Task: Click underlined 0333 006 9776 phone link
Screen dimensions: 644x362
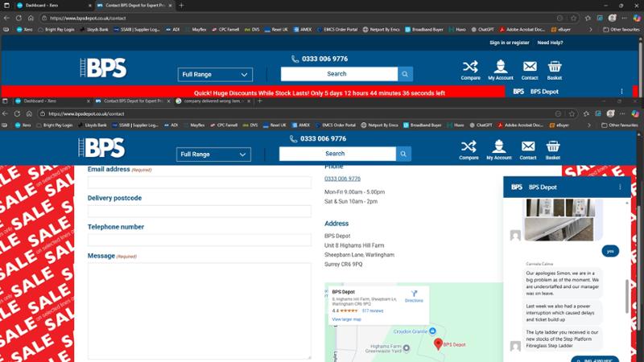Action: click(343, 179)
